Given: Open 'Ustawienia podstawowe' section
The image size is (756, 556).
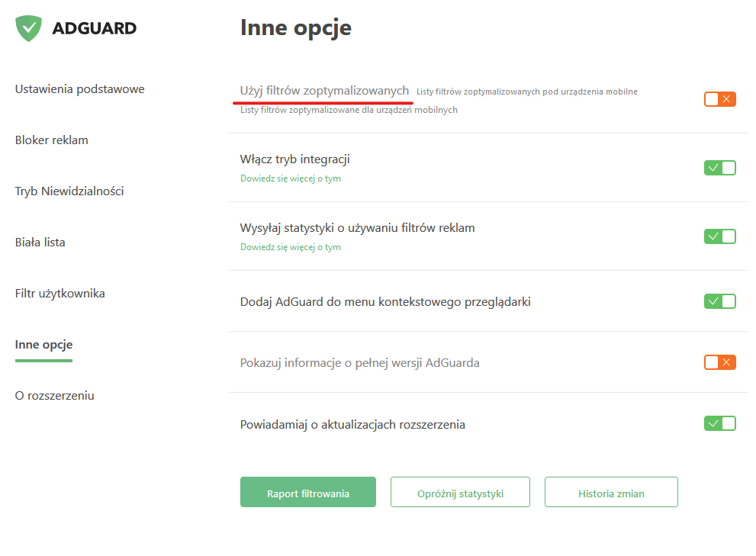Looking at the screenshot, I should (79, 88).
